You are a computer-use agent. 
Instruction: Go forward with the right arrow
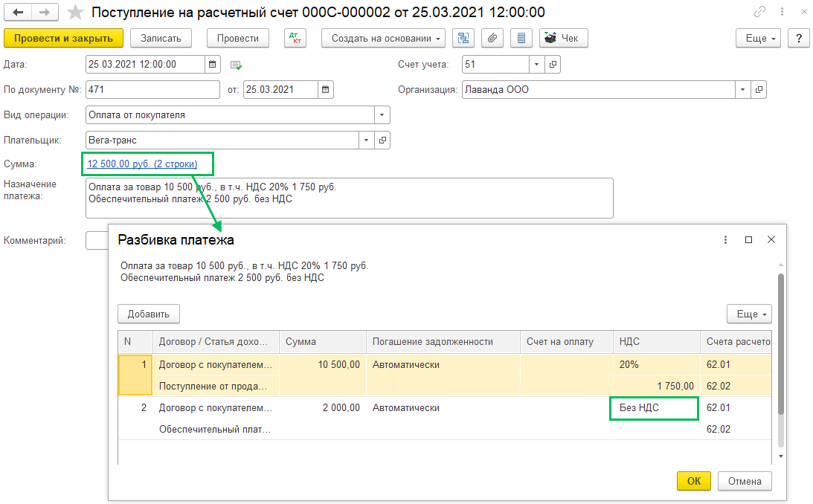[x=45, y=12]
